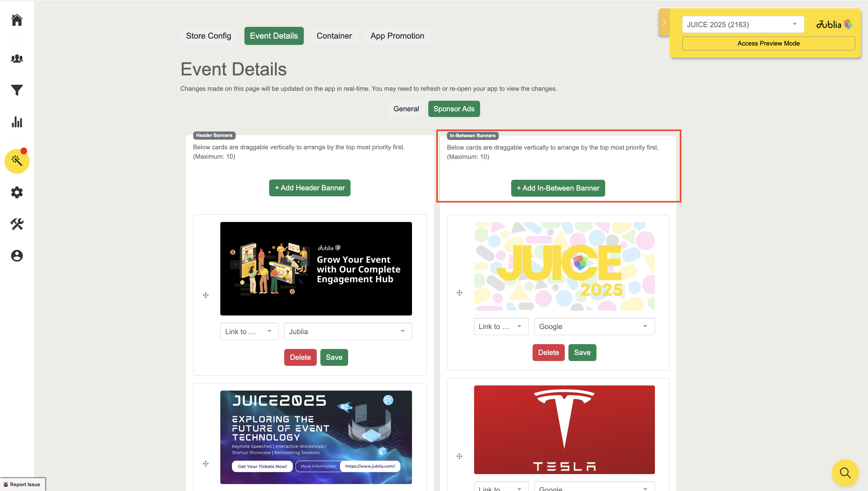
Task: Click the funnel filter sidebar icon
Action: tap(17, 90)
